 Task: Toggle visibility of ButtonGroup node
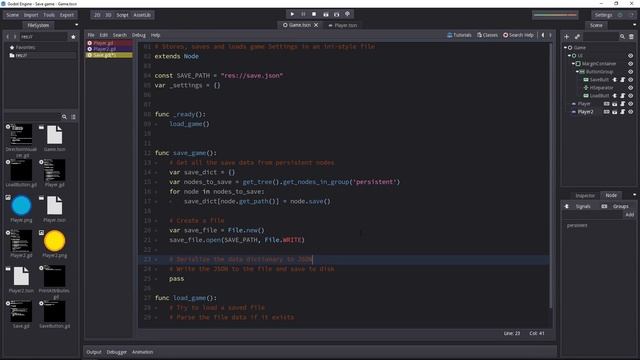(631, 71)
